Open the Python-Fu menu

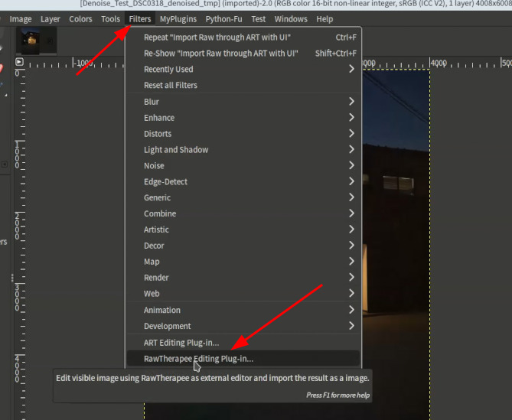point(223,19)
